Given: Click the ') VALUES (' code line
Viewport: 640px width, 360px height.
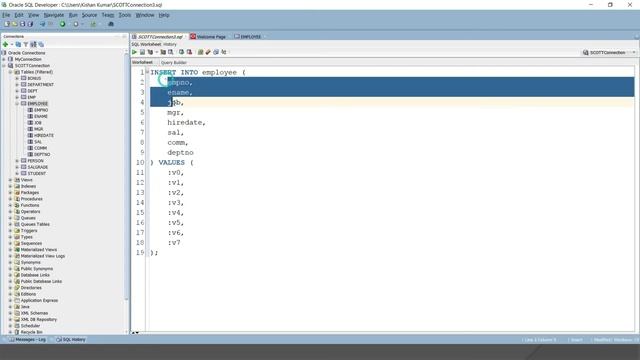Looking at the screenshot, I should point(172,162).
